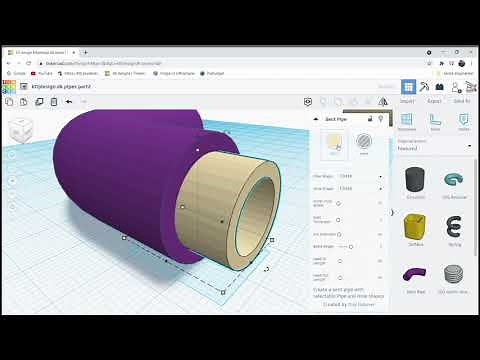Toggle show all hidden shapes eye icon
The height and width of the screenshot is (360, 480).
[x=308, y=102]
